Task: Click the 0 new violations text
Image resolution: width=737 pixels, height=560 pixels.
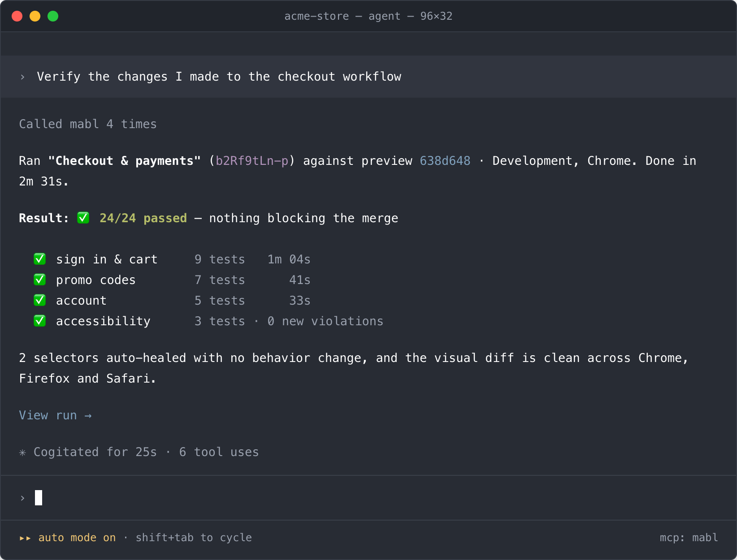Action: (325, 321)
